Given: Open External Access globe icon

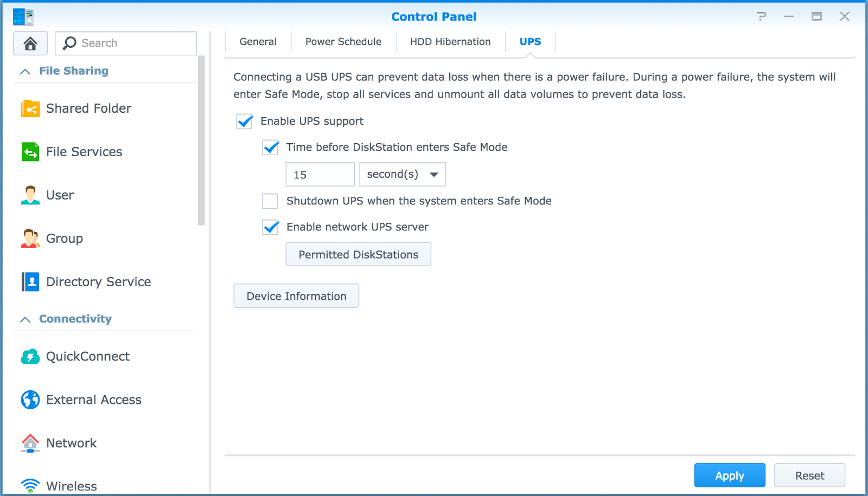Looking at the screenshot, I should click(30, 400).
